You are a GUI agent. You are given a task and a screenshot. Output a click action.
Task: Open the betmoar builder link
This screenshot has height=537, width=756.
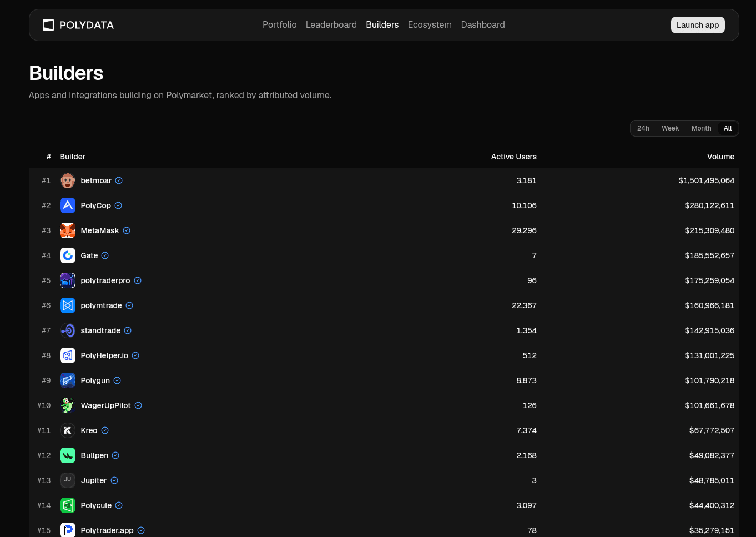click(96, 180)
